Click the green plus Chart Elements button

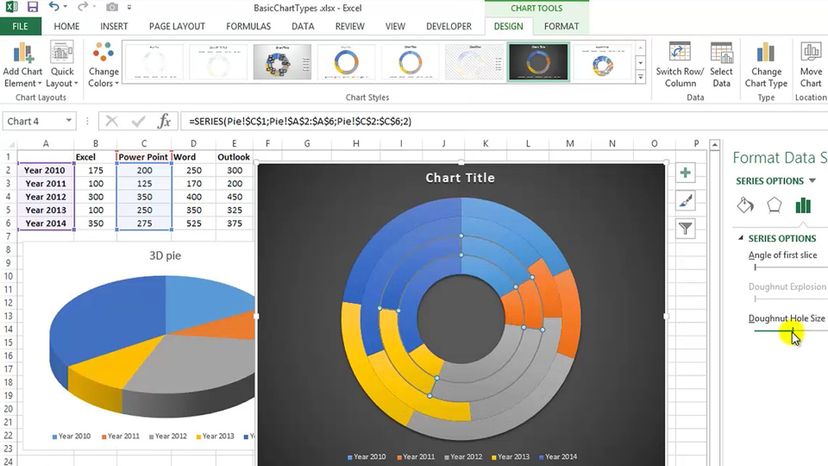[685, 173]
